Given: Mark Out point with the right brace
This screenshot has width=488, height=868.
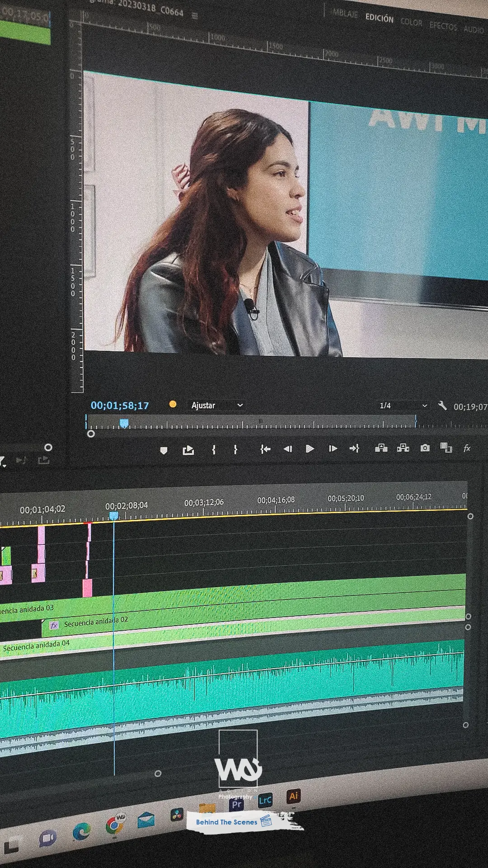Looking at the screenshot, I should click(235, 449).
